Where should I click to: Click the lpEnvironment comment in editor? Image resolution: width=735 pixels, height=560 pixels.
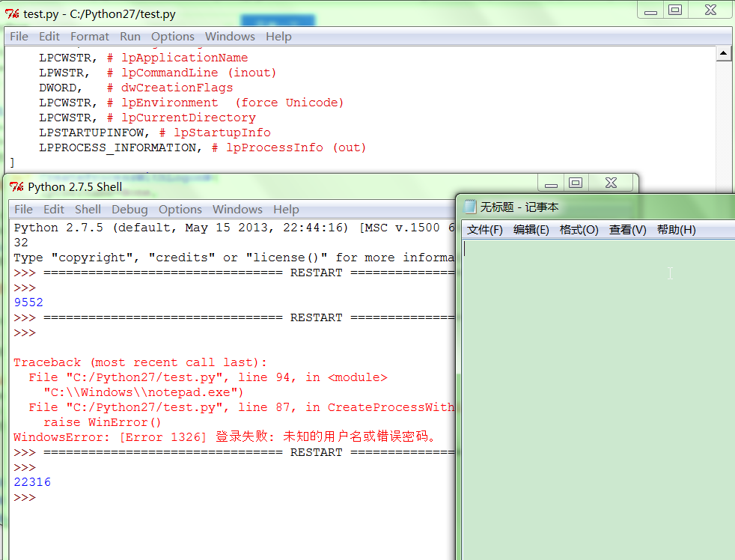click(225, 103)
